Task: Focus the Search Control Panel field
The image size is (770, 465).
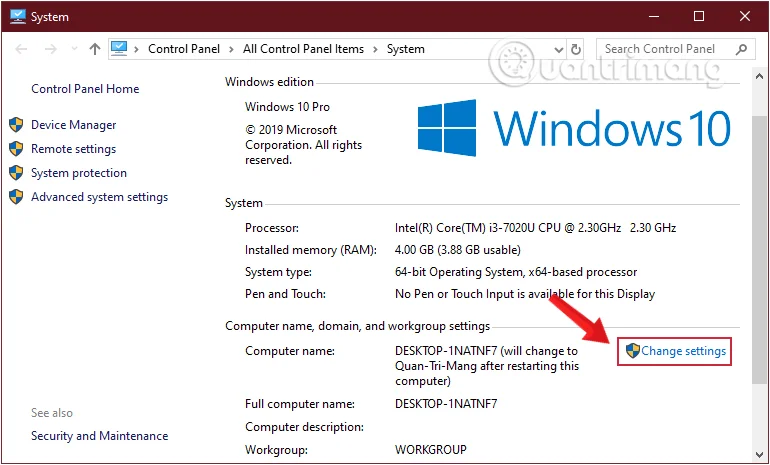Action: 670,49
